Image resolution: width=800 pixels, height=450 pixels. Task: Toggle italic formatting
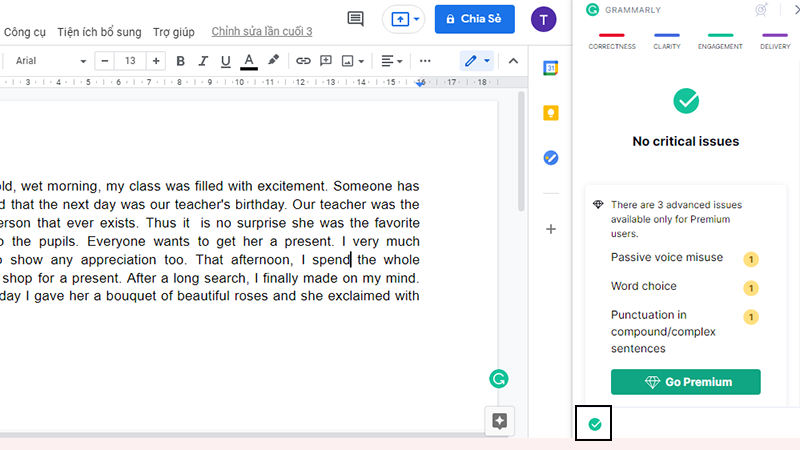[203, 61]
